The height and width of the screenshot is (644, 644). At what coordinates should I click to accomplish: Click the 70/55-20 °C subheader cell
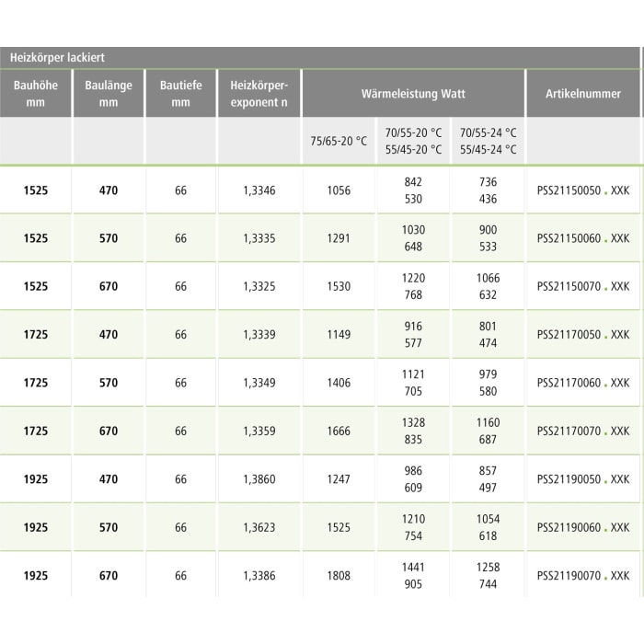coord(413,142)
